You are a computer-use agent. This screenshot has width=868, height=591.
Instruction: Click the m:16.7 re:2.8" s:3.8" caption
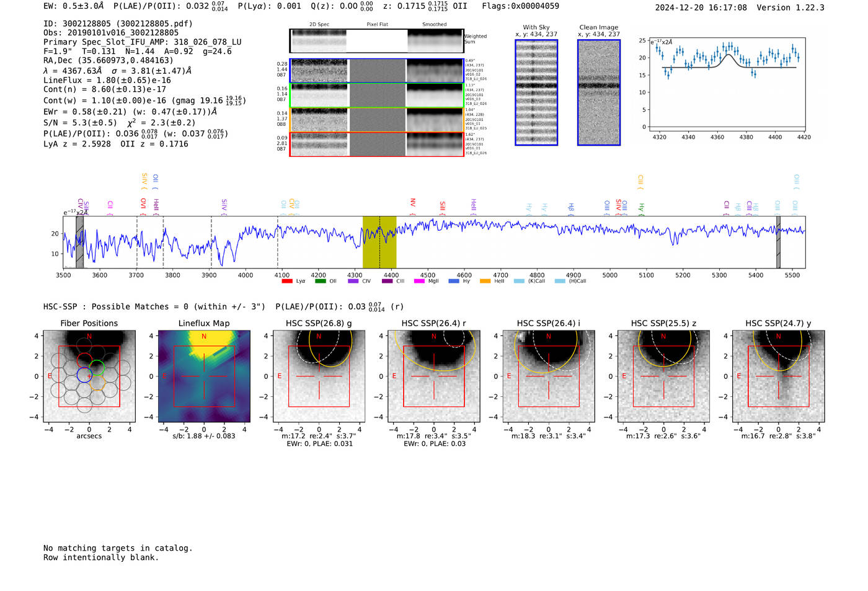778,436
